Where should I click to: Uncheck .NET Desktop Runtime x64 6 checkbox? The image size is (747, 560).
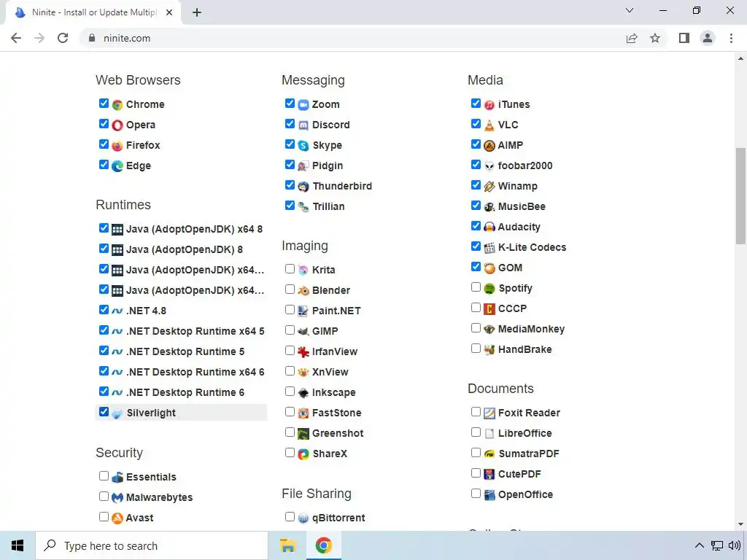(104, 370)
